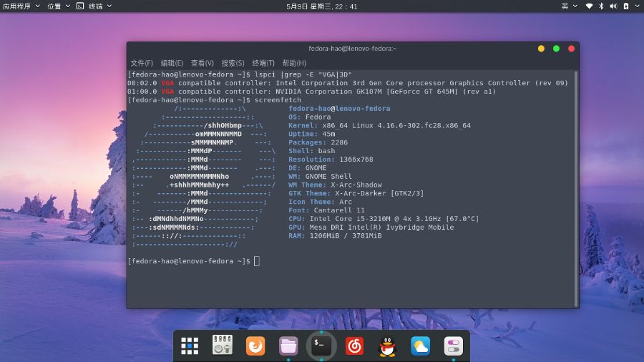Viewport: 644px width, 362px height.
Task: Click the terminal title bar text fedora-hao@lenovo-fedora
Action: point(352,49)
